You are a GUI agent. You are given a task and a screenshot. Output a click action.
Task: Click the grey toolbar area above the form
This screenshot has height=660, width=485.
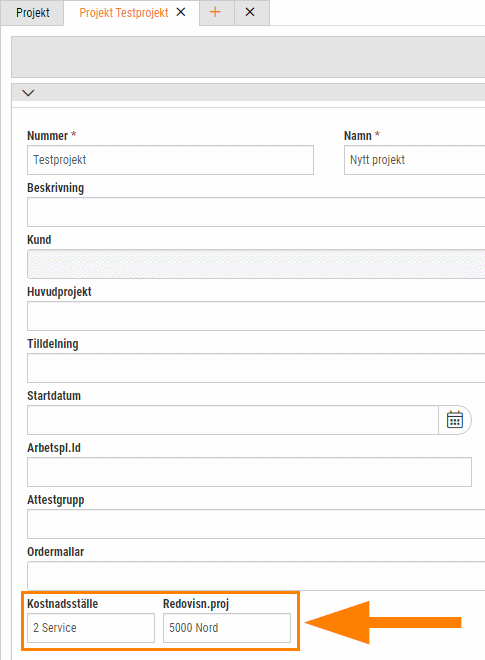(x=248, y=57)
